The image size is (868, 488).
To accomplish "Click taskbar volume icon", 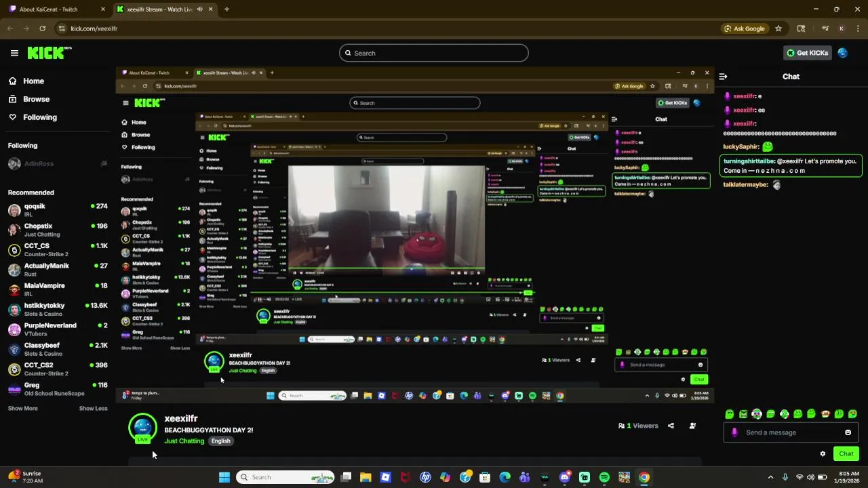I will (x=811, y=477).
